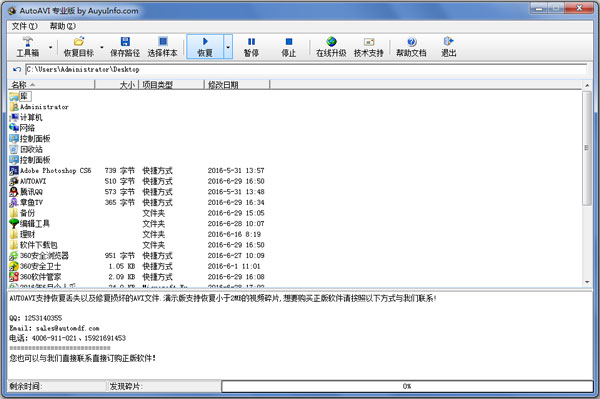Sort by the 名称 column header
The image size is (600, 399).
click(x=51, y=85)
